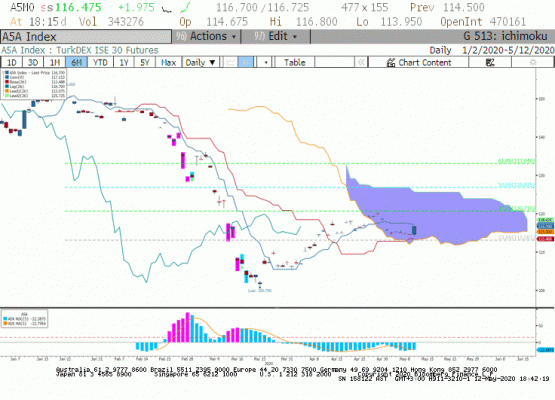Toggle Lead1(26) orange legend box
The width and height of the screenshot is (555, 400).
click(x=7, y=91)
